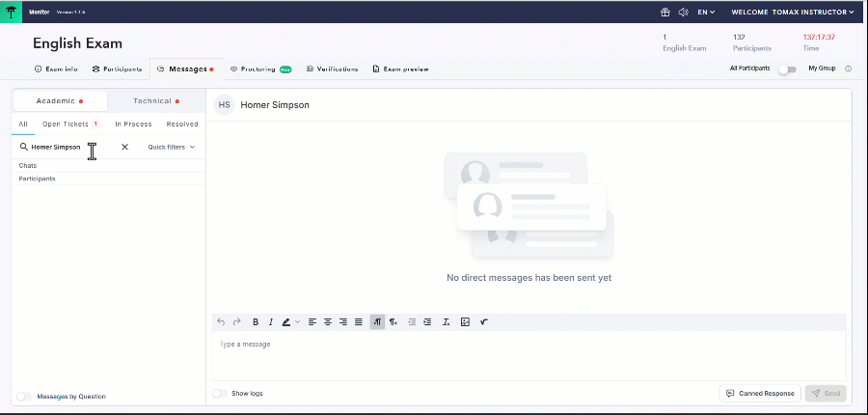Image resolution: width=868 pixels, height=415 pixels.
Task: Enable Messages by Question switch
Action: coord(24,396)
